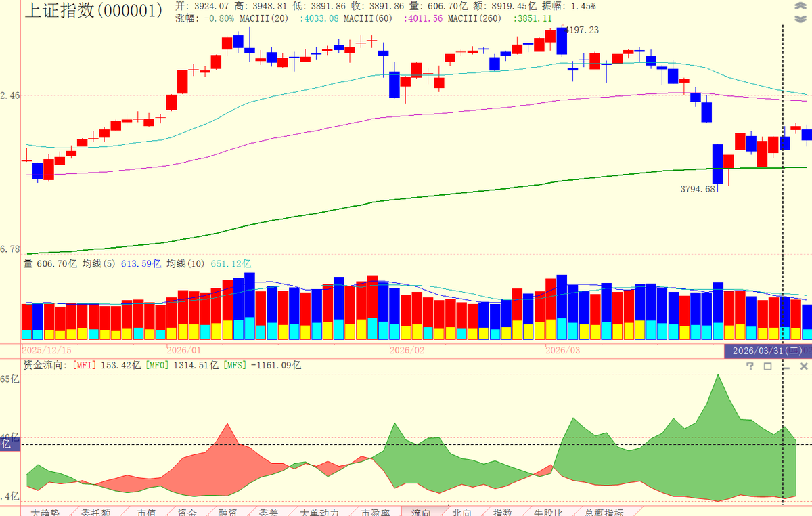Click the 2025/12/15 date axis label
Viewport: 812px width, 516px height.
(x=47, y=351)
